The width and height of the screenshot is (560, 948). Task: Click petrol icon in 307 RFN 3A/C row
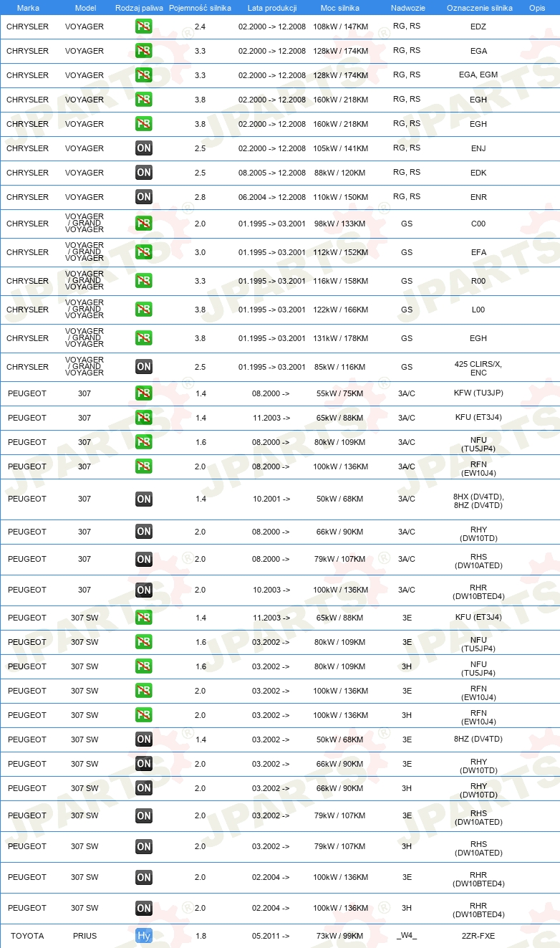click(144, 466)
